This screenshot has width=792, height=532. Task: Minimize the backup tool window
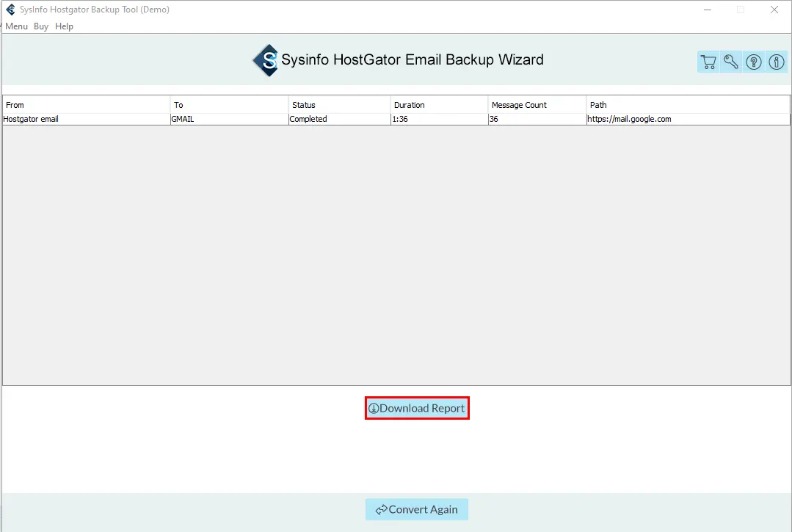click(707, 10)
